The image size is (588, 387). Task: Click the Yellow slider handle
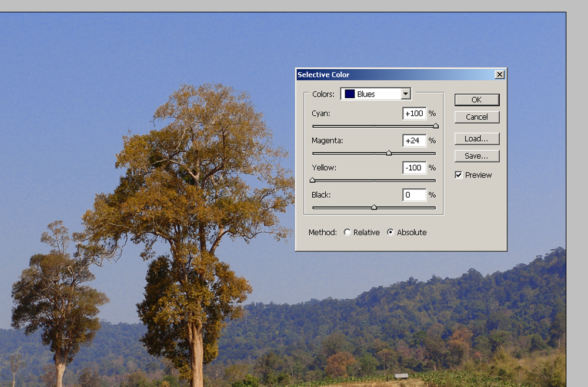coord(312,180)
